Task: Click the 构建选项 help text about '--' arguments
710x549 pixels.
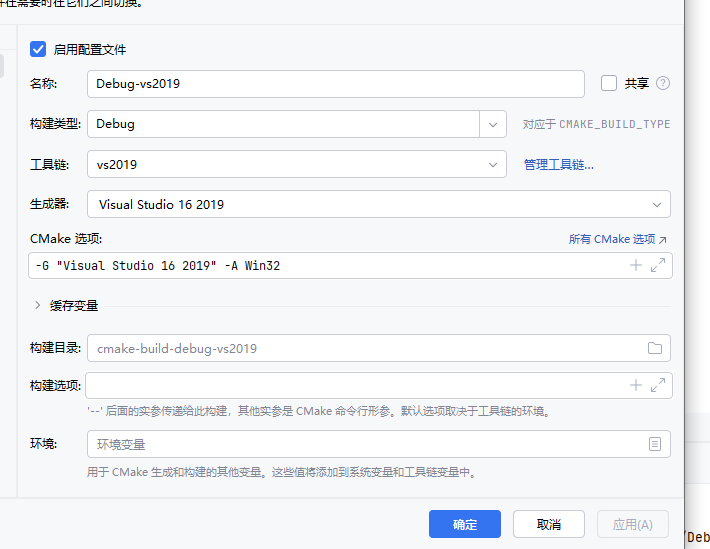Action: 319,411
